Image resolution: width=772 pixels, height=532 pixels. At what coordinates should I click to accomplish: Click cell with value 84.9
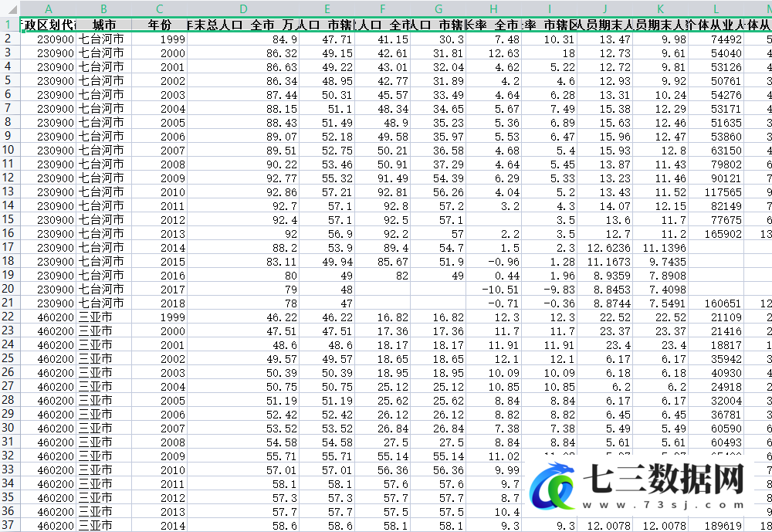tap(243, 39)
